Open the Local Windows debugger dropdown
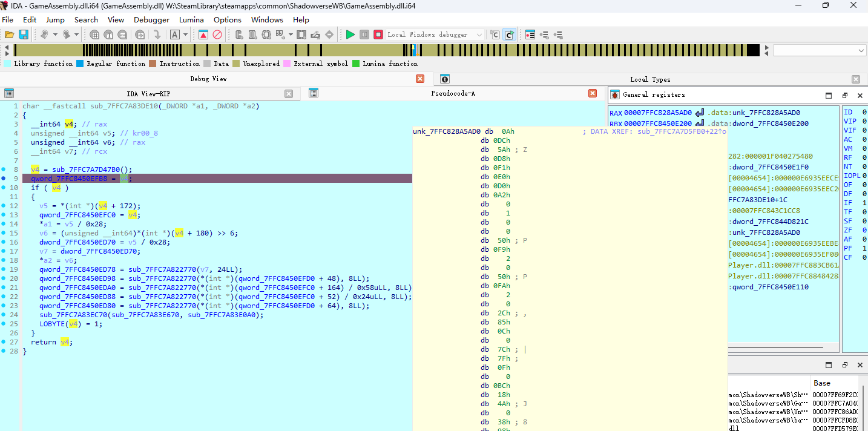Image resolution: width=868 pixels, height=431 pixels. pyautogui.click(x=479, y=35)
